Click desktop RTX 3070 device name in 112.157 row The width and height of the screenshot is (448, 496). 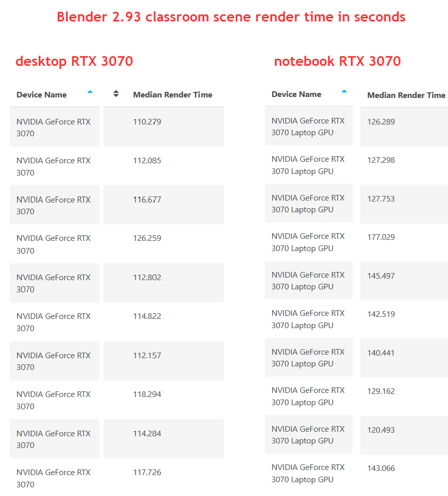coord(54,361)
